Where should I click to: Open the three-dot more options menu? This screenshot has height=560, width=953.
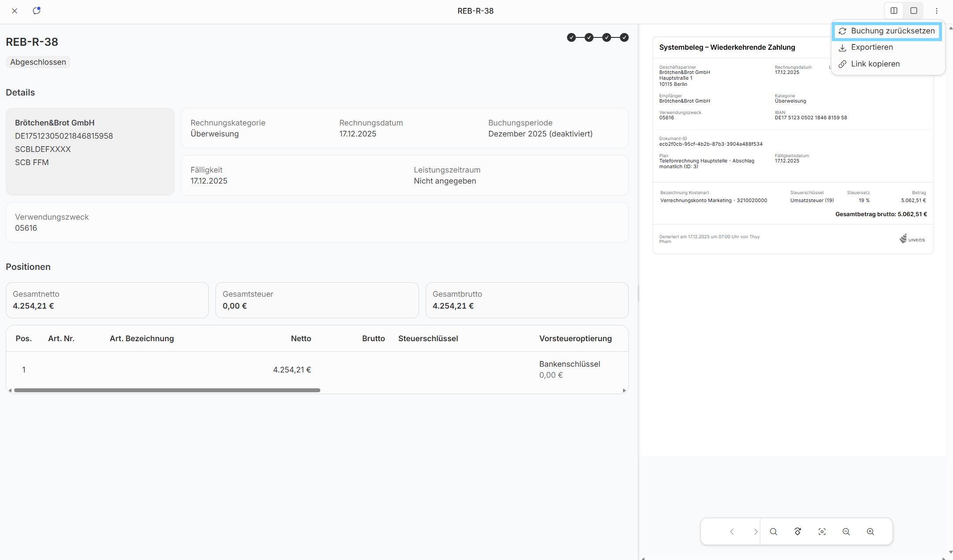click(937, 11)
